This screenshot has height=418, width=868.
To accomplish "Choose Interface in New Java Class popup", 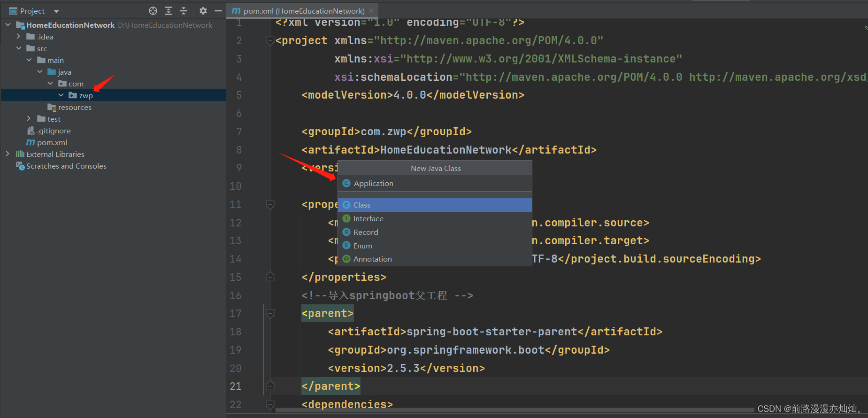I will point(435,218).
